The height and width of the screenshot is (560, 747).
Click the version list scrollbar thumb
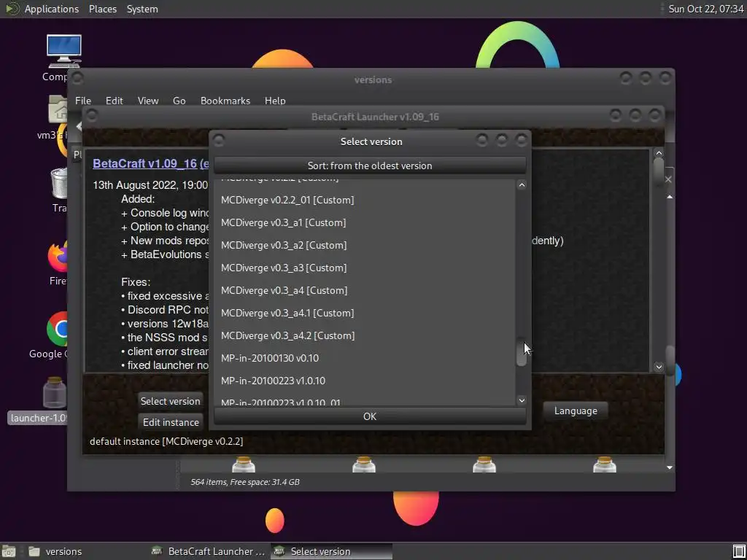click(522, 352)
